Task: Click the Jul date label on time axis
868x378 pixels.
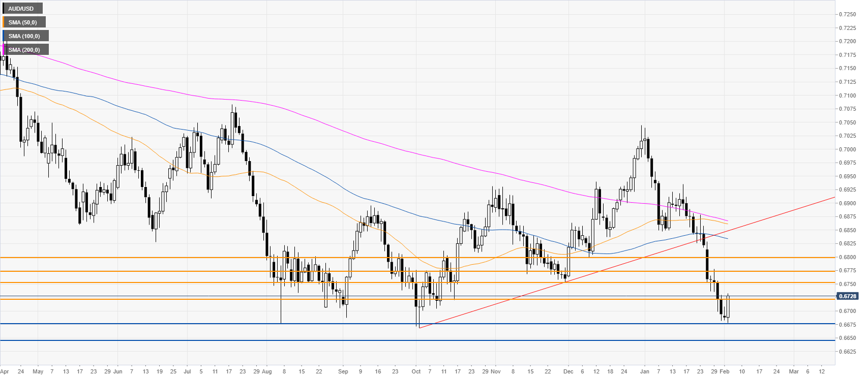Action: pyautogui.click(x=187, y=371)
